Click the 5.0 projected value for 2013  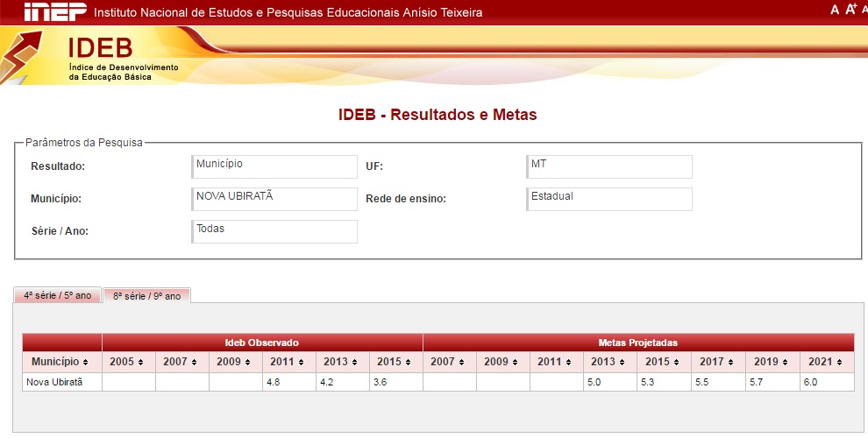pyautogui.click(x=594, y=382)
